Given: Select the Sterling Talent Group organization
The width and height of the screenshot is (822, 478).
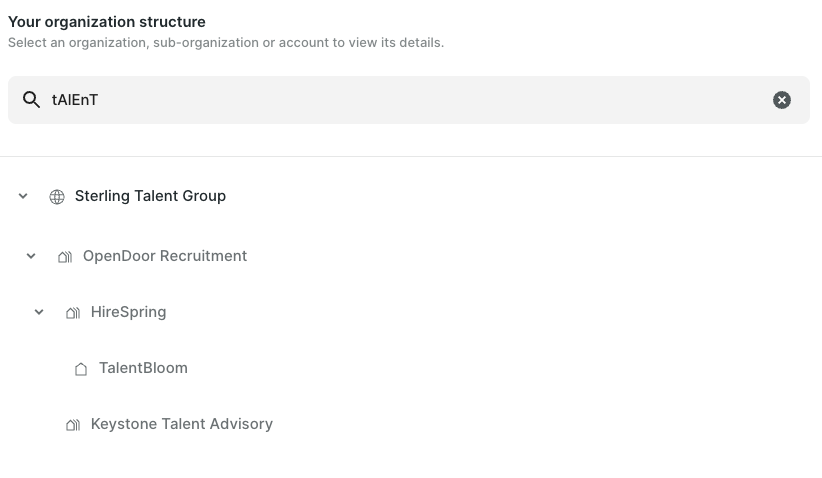Looking at the screenshot, I should [150, 196].
